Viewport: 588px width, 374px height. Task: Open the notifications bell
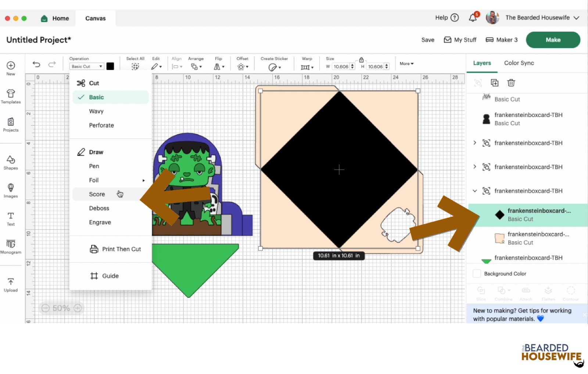point(473,18)
